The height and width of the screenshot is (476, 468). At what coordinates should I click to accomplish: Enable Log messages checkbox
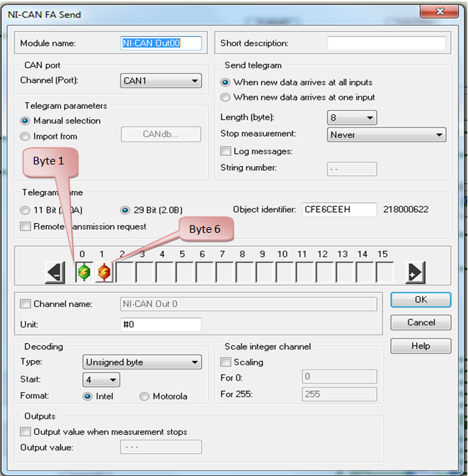(225, 151)
